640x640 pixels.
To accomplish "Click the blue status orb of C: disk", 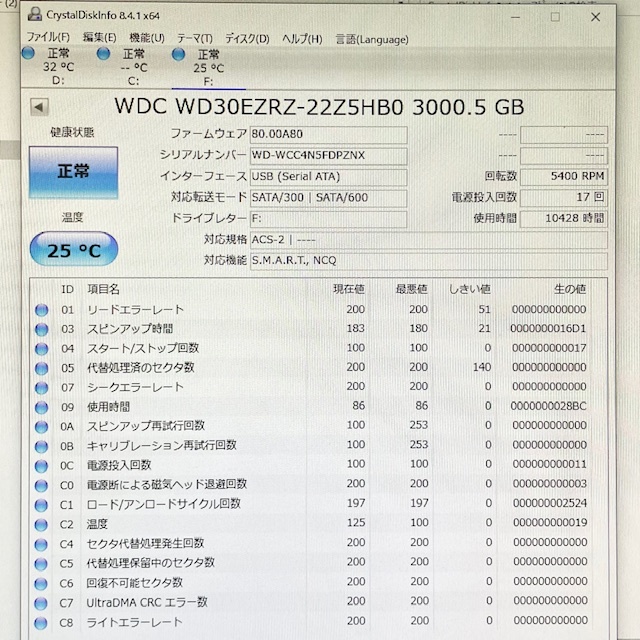I will click(103, 53).
